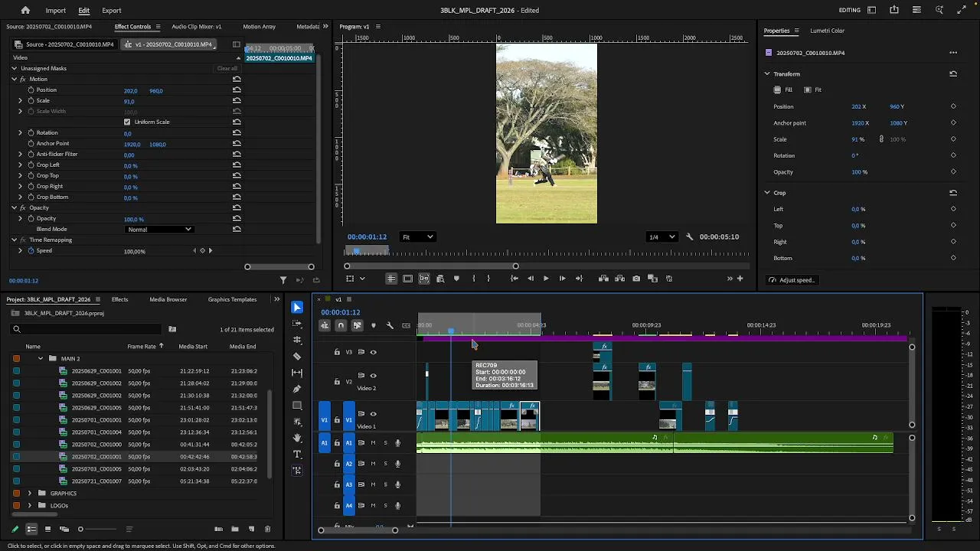The image size is (980, 551).
Task: Click the Export workspace button
Action: 112,11
